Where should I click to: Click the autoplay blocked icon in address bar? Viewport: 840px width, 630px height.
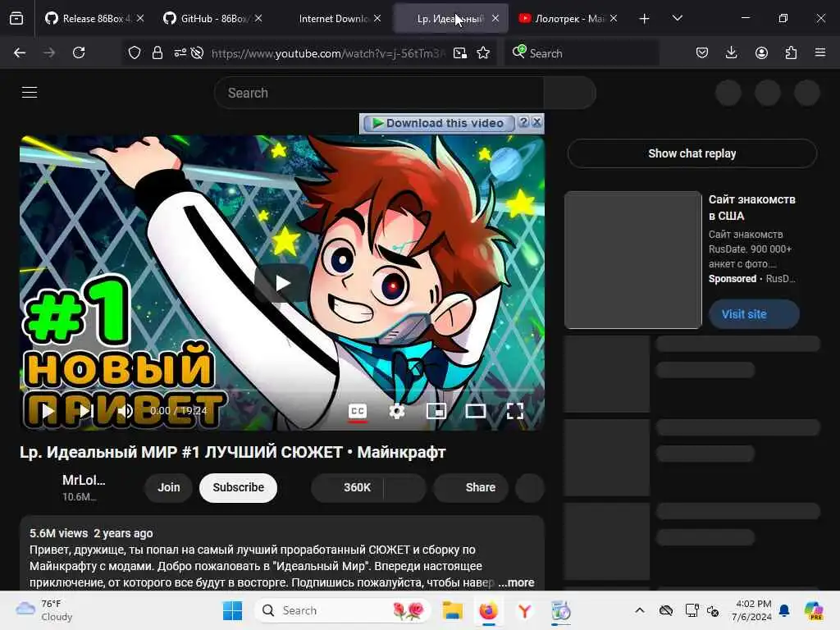pyautogui.click(x=197, y=52)
